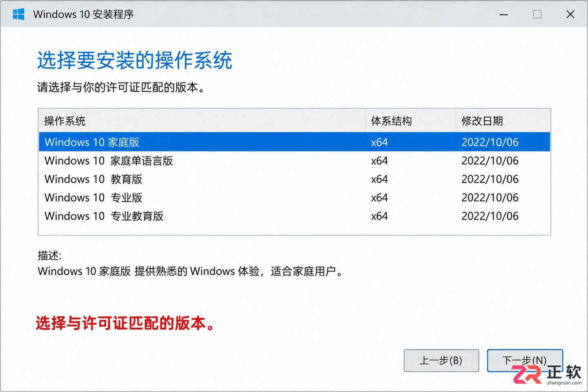588x392 pixels.
Task: Select Windows 10 专业版 row
Action: tap(294, 197)
